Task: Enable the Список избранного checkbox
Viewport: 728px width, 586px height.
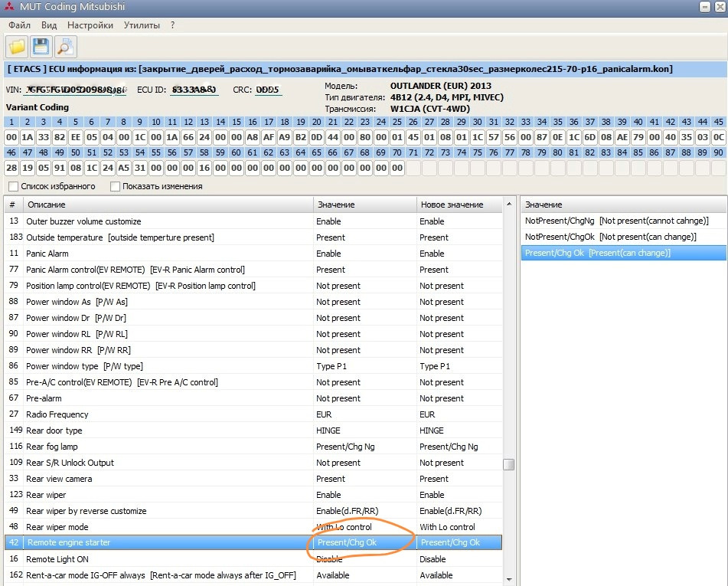Action: (x=14, y=186)
